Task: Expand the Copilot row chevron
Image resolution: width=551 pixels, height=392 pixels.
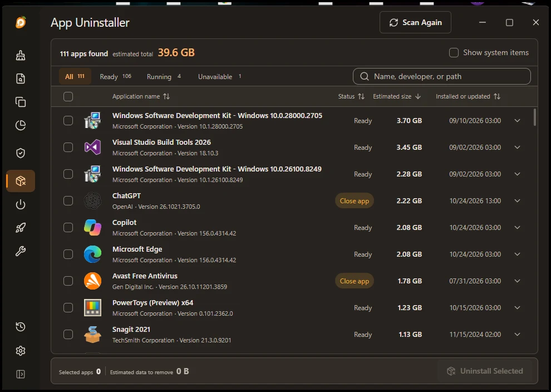Action: (517, 228)
